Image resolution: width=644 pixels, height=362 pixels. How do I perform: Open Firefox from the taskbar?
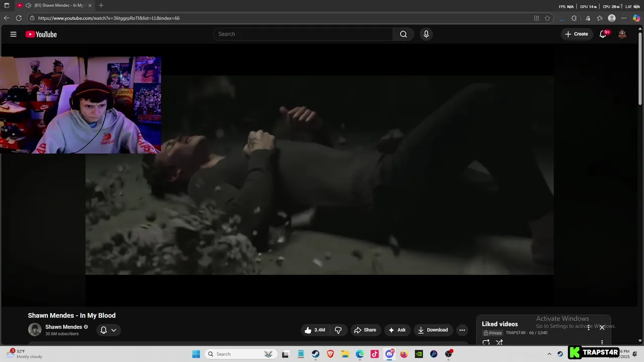pyautogui.click(x=404, y=354)
